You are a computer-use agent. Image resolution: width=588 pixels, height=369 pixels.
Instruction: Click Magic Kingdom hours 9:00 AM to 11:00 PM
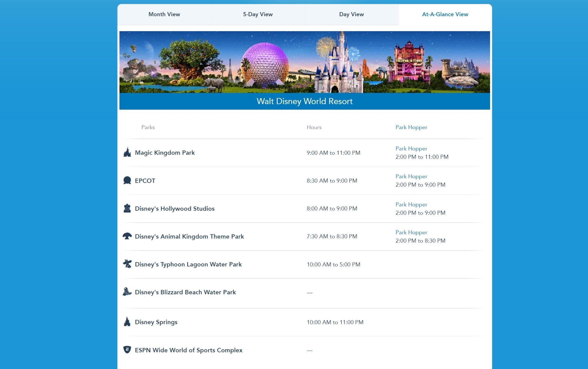pos(333,153)
